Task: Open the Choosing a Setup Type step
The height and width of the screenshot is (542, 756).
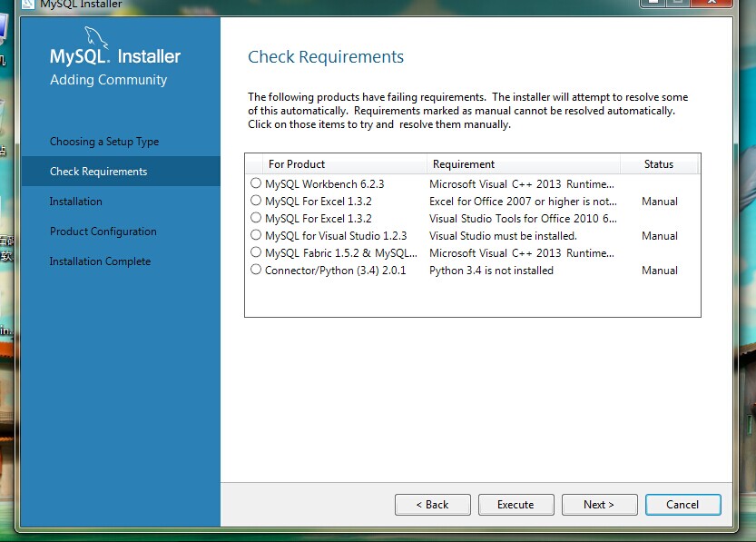Action: [104, 142]
